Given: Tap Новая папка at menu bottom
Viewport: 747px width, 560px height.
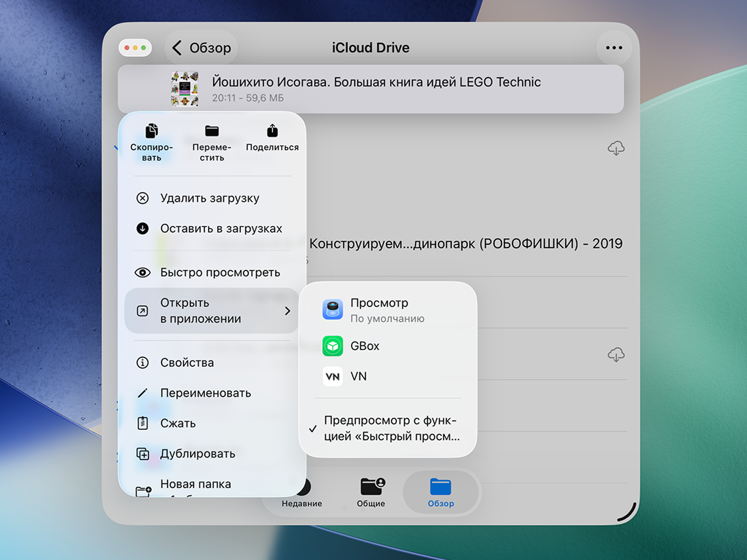Looking at the screenshot, I should pyautogui.click(x=195, y=484).
